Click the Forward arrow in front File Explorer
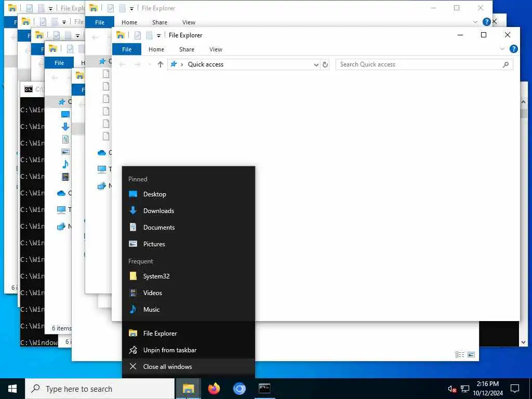Image resolution: width=532 pixels, height=399 pixels. coord(137,64)
